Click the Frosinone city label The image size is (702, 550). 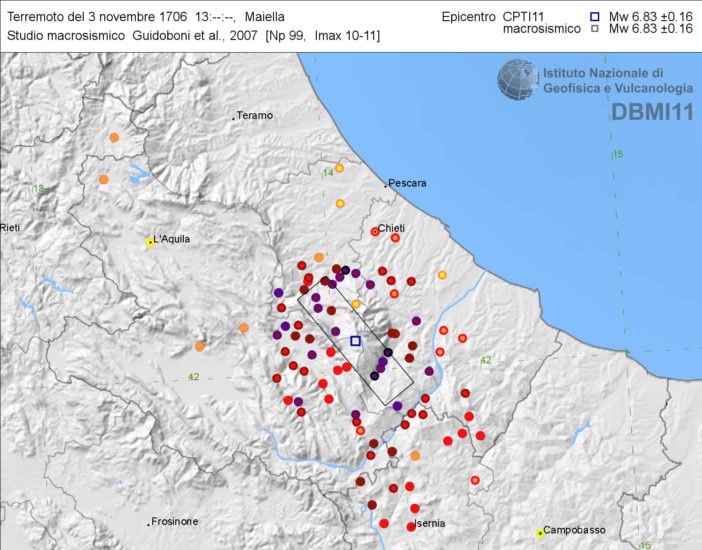pos(176,522)
